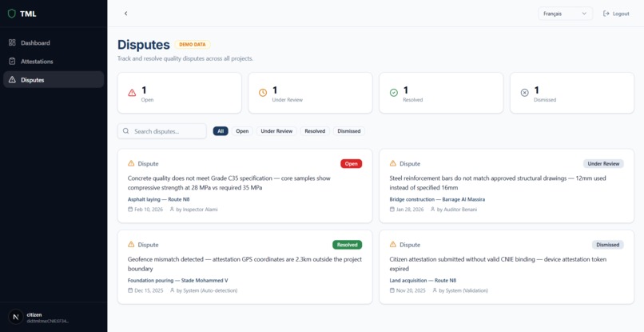644x332 pixels.
Task: Click the red Open status badge
Action: (351, 164)
